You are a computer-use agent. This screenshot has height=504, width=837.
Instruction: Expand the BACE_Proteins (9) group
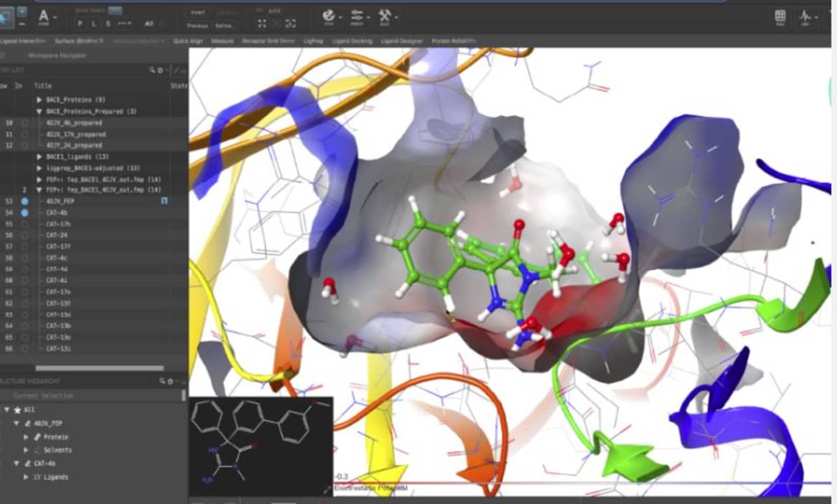coord(39,100)
